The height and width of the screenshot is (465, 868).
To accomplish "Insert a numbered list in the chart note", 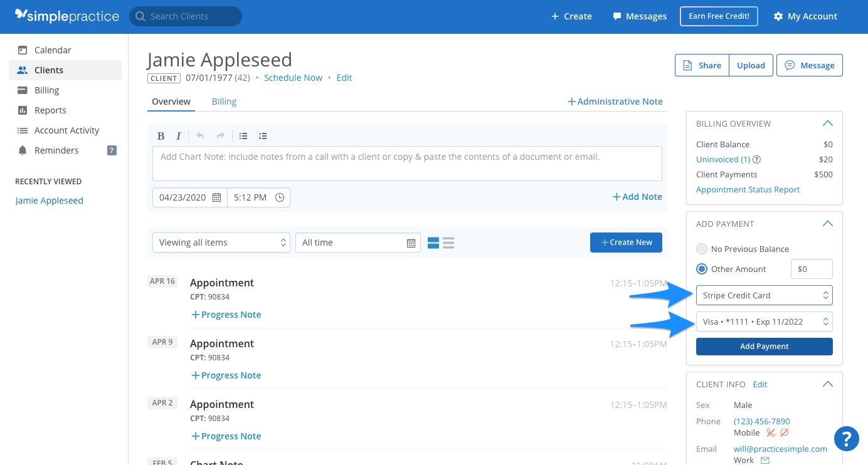I will [263, 135].
